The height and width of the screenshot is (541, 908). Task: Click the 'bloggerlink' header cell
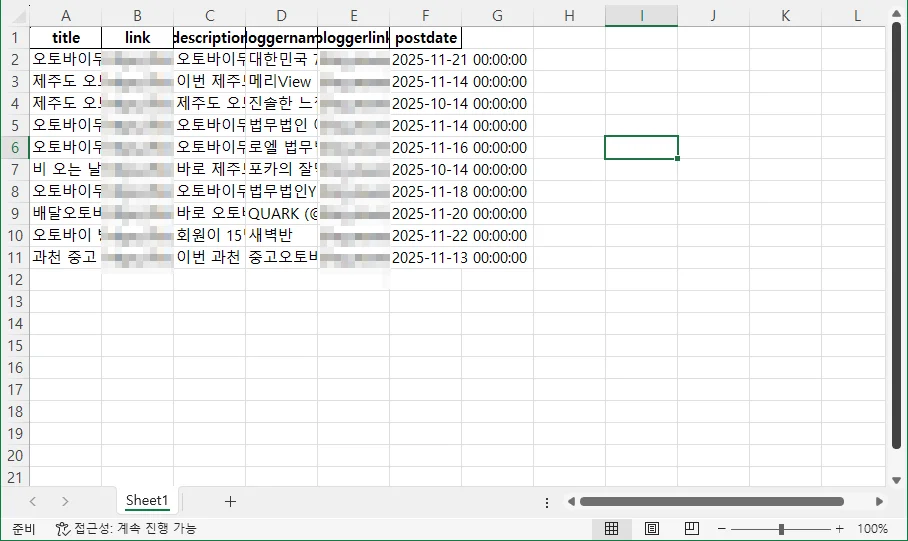point(353,38)
